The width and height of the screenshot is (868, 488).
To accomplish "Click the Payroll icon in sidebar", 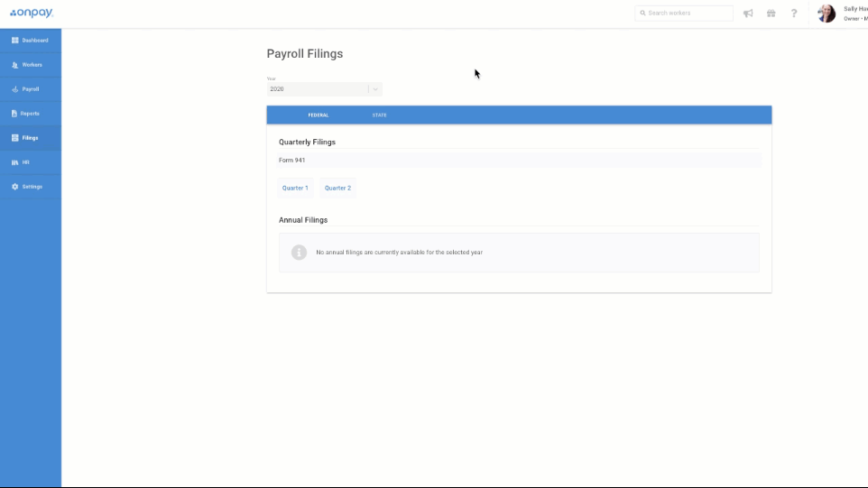I will point(15,89).
